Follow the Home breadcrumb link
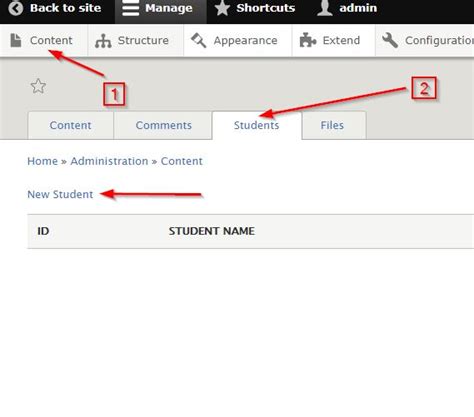This screenshot has width=474, height=417. 42,161
